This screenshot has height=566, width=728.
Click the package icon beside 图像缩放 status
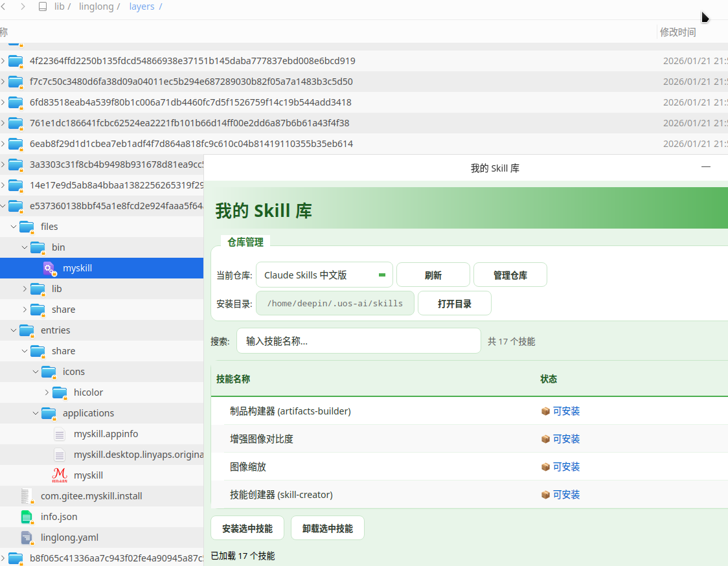click(x=545, y=467)
